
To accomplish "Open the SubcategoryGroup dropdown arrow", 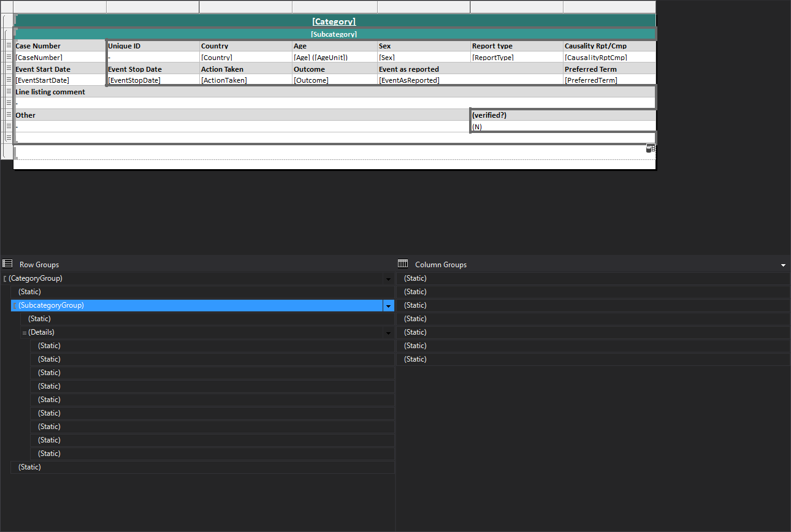I will click(388, 306).
